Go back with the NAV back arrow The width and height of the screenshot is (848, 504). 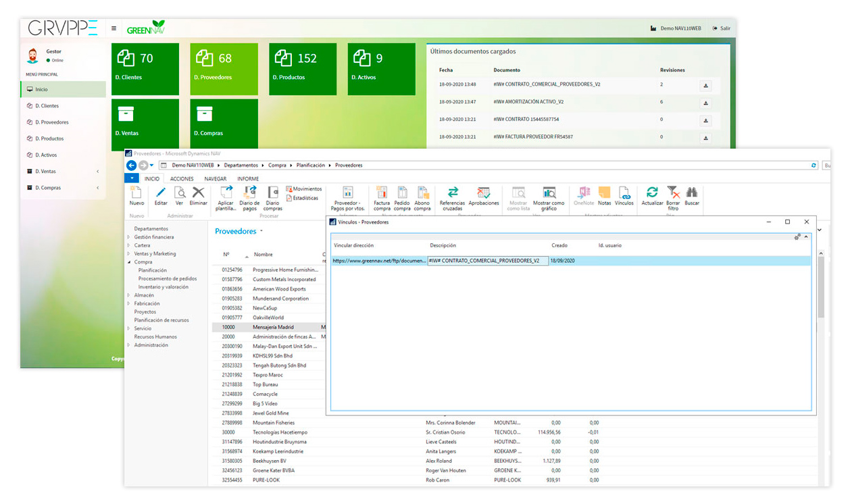tap(131, 166)
